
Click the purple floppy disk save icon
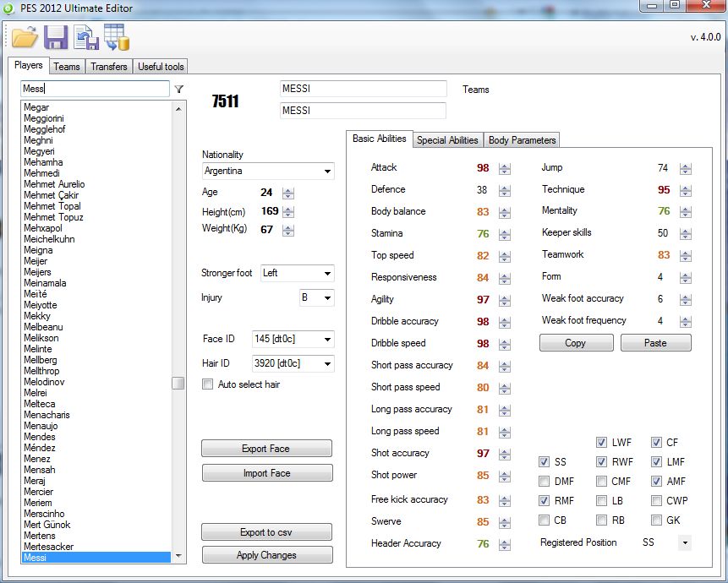point(56,37)
